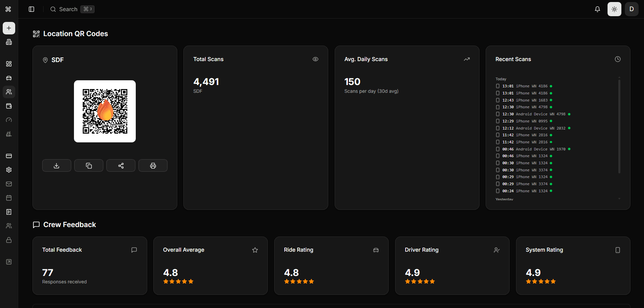Select the 12:43 iPhone WN 1683 scan row
Viewport: 644px width, 308px height.
tap(524, 100)
